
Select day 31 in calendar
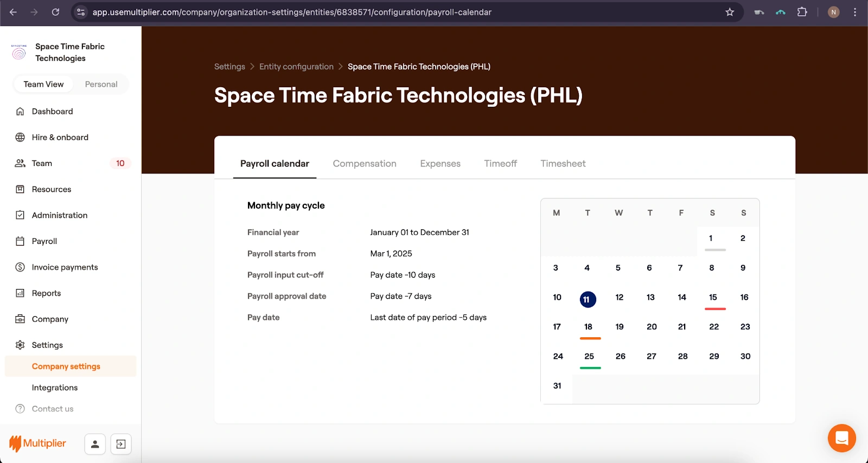(557, 386)
